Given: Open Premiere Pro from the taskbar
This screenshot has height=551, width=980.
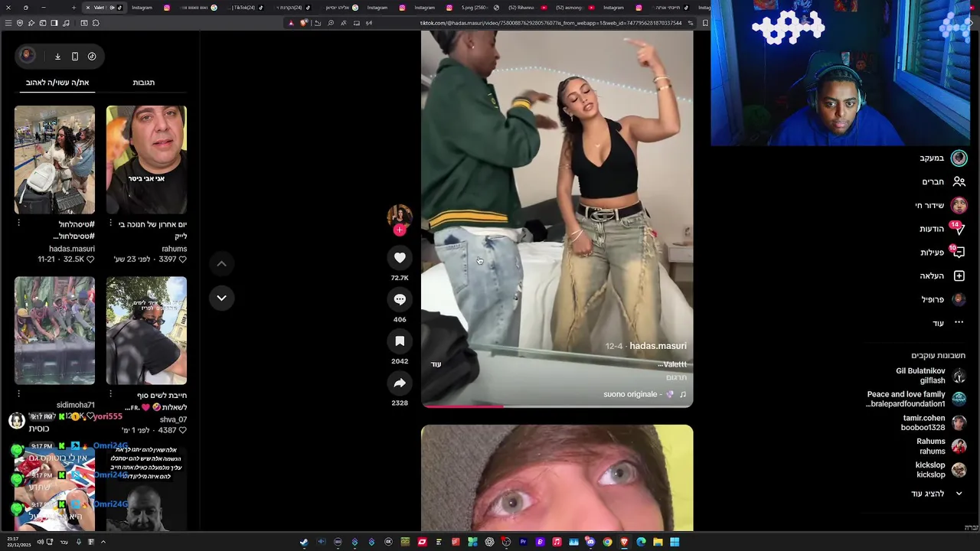Looking at the screenshot, I should [x=523, y=542].
